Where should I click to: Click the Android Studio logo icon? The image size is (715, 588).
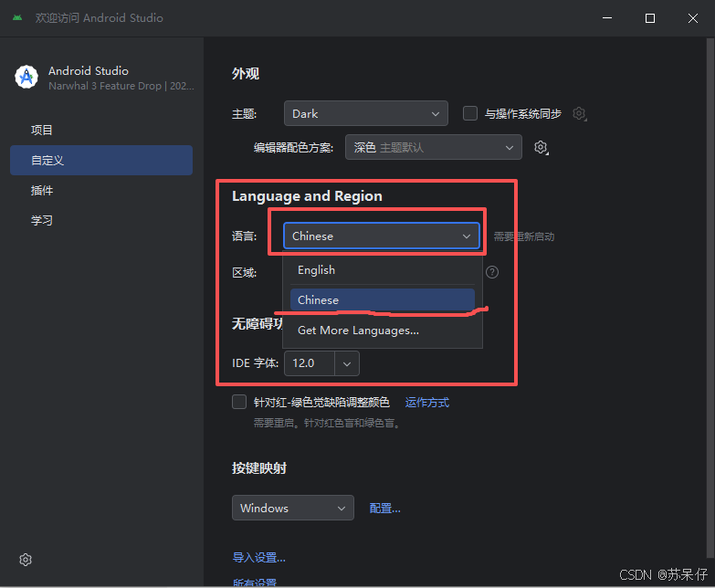click(26, 77)
